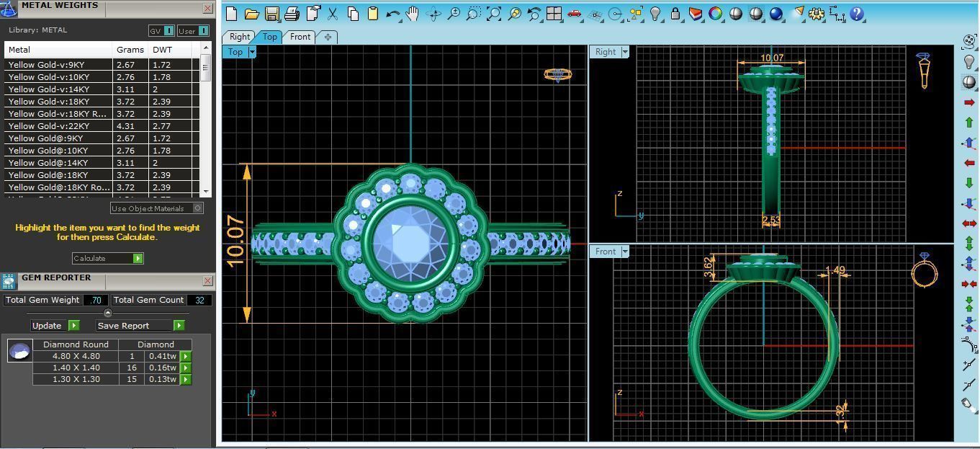
Task: Click the red car icon
Action: click(574, 14)
